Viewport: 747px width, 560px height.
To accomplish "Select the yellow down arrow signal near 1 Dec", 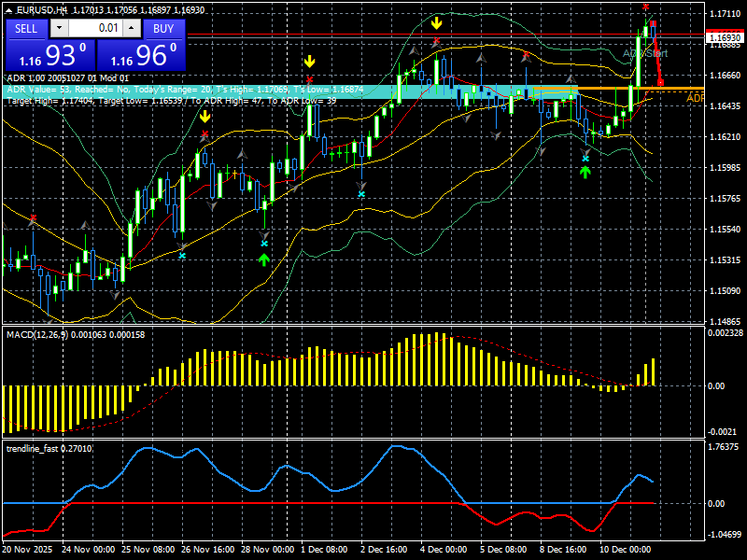I will pos(310,62).
